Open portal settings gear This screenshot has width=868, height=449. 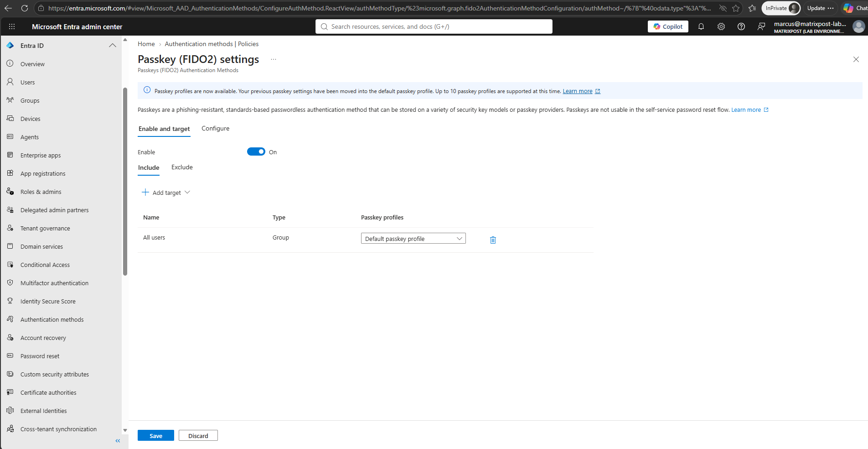point(721,26)
